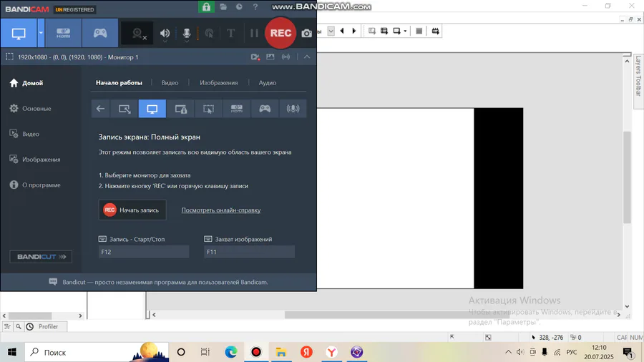Click the audio broadcast status icon
This screenshot has width=644, height=362.
click(286, 57)
